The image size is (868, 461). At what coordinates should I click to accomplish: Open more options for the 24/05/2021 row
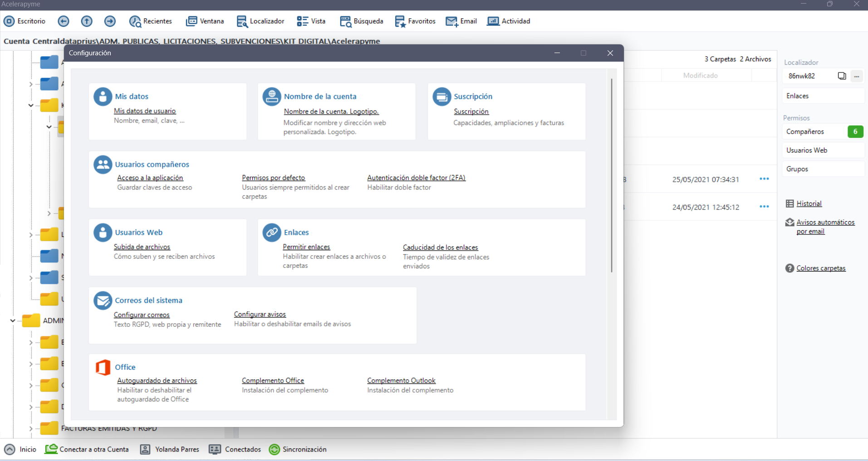point(764,207)
